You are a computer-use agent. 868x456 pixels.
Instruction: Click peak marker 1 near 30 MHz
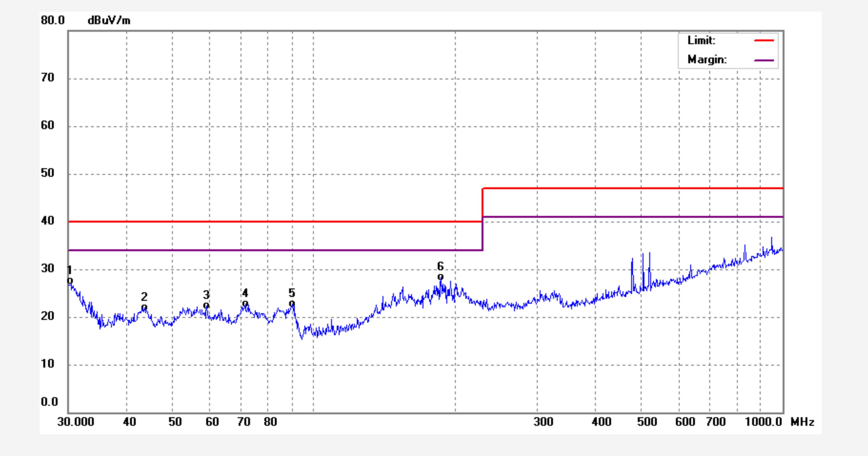pyautogui.click(x=70, y=280)
